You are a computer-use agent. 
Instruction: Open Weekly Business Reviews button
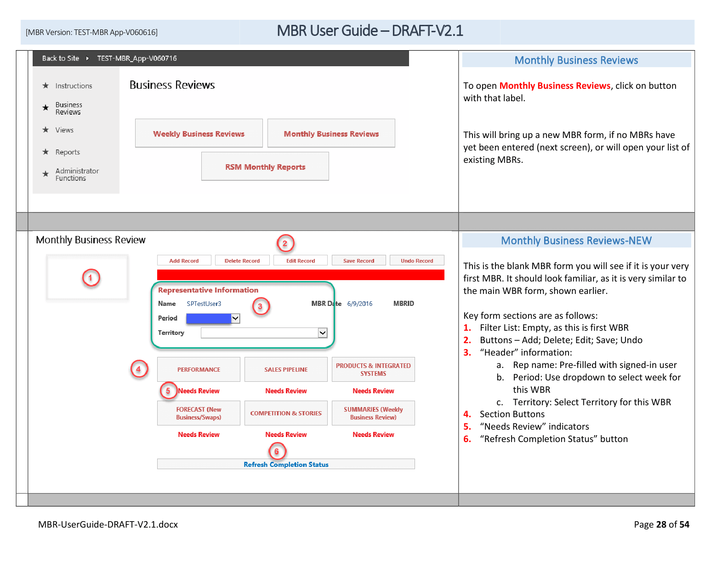[199, 133]
